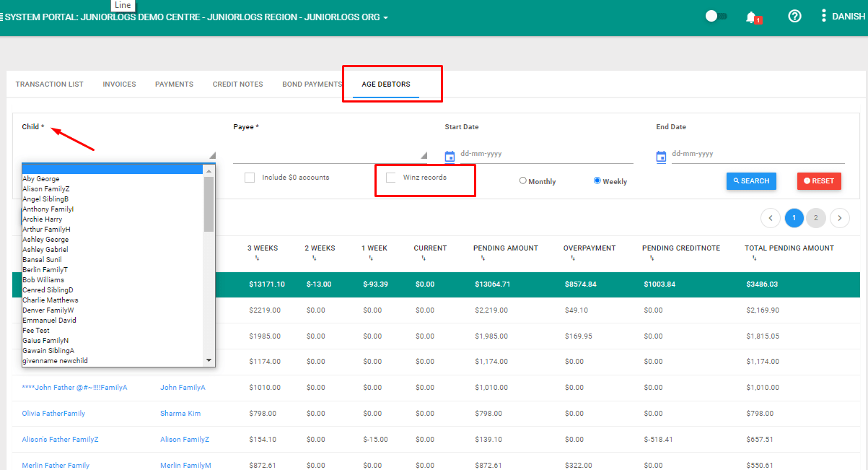The height and width of the screenshot is (470, 868).
Task: Click the Start Date input field
Action: coord(546,154)
